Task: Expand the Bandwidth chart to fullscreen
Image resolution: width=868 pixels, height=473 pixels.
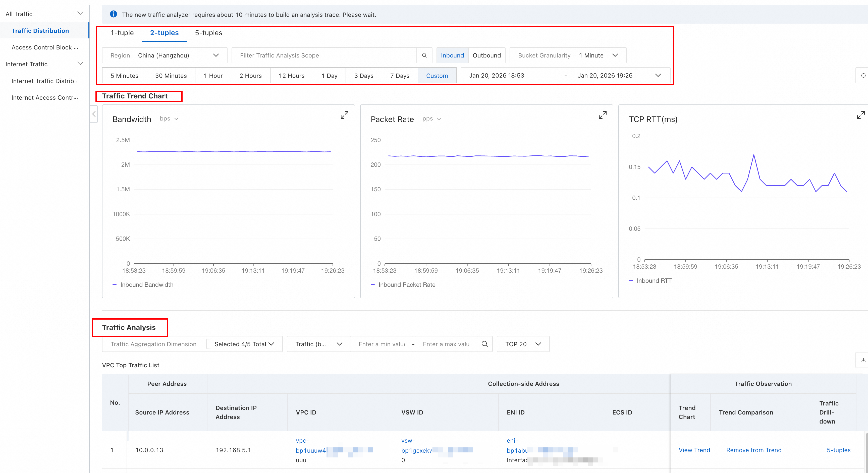Action: pos(344,115)
